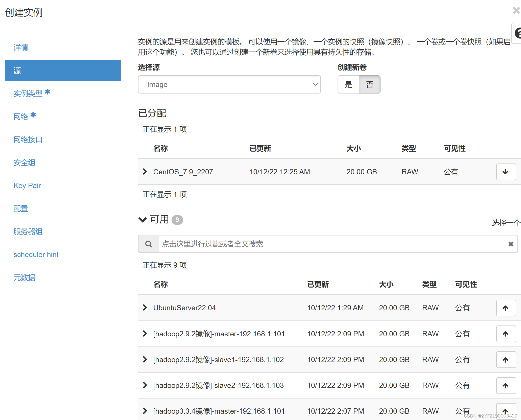Switch to the 实例类型 step

point(28,94)
